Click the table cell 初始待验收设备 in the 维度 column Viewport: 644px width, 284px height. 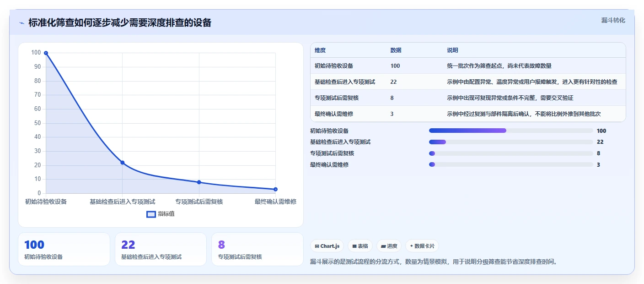pyautogui.click(x=334, y=66)
